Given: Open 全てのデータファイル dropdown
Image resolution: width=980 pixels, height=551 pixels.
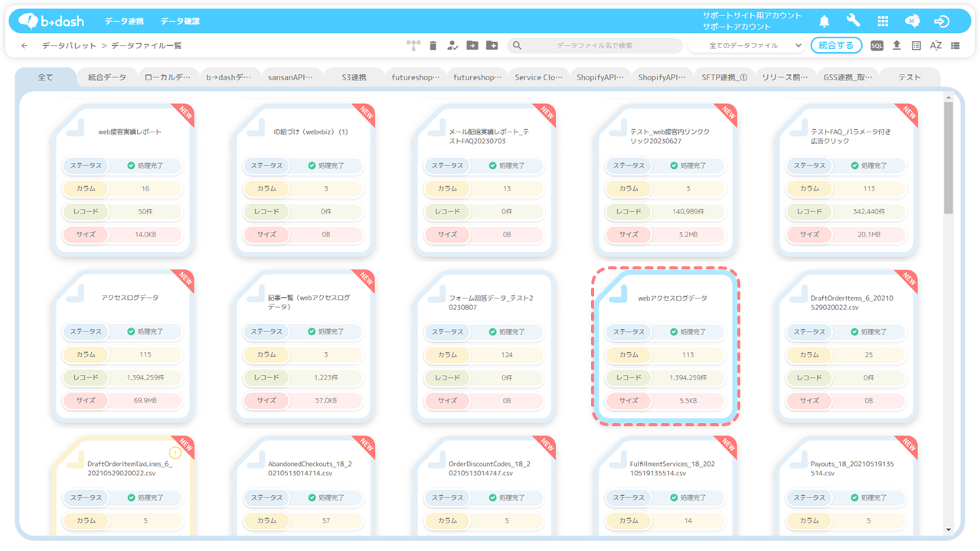Looking at the screenshot, I should click(x=746, y=46).
